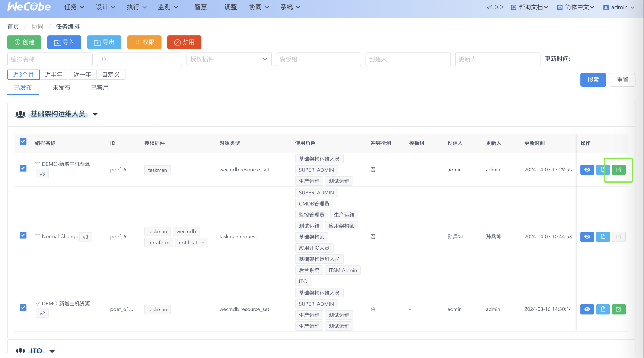This screenshot has width=644, height=358.
Task: View the DEMO-新增主机资源 v2 workflow eye icon
Action: click(x=587, y=309)
